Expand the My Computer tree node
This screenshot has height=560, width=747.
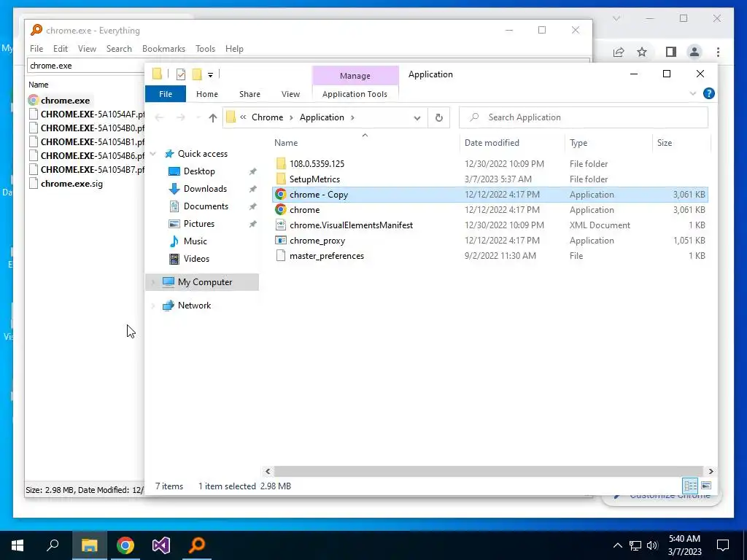(x=153, y=282)
